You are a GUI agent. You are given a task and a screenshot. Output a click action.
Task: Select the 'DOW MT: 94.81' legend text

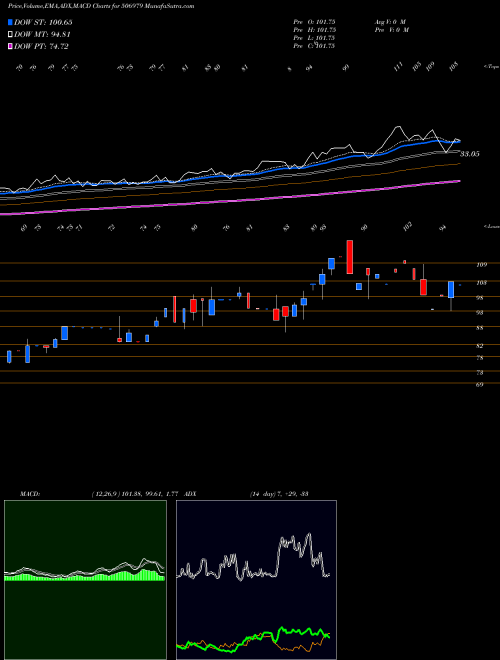[x=43, y=35]
